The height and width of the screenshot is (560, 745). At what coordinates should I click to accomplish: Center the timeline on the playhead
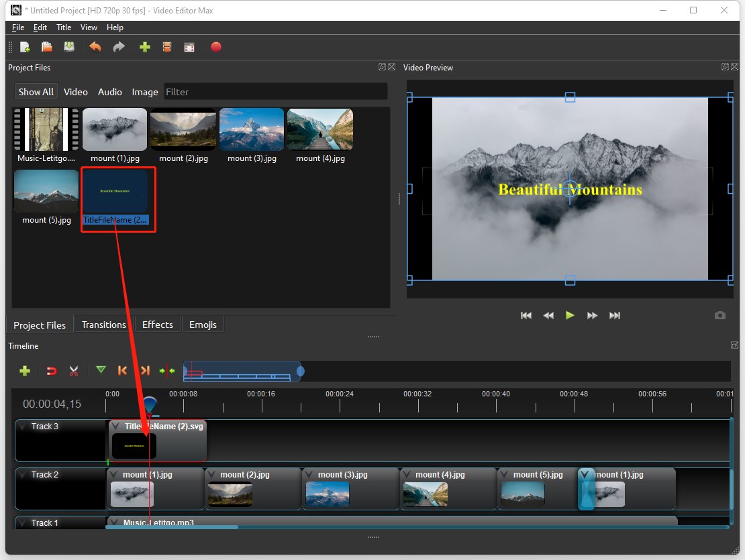tap(166, 370)
